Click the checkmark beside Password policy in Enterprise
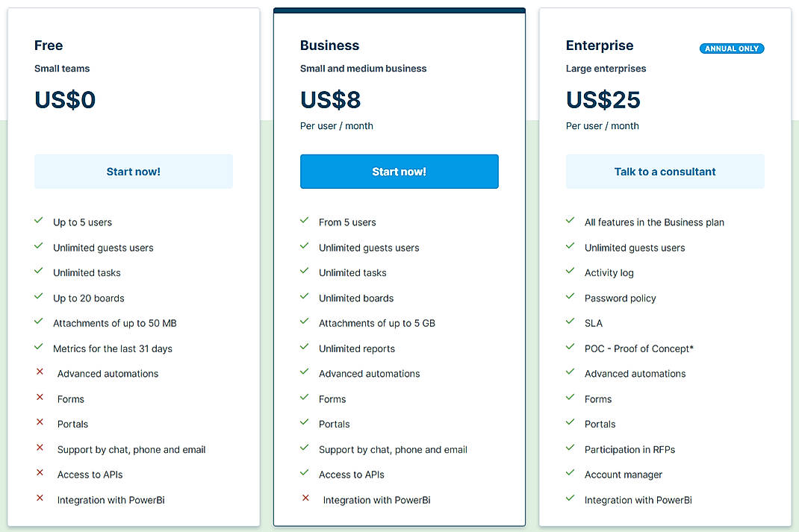Screen dimensions: 799x532 coord(571,298)
